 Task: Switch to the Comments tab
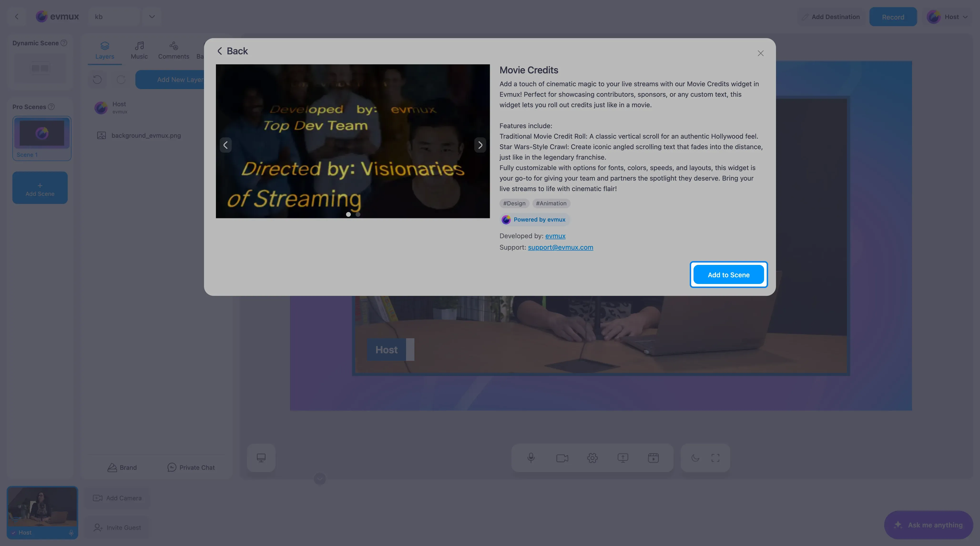click(174, 51)
